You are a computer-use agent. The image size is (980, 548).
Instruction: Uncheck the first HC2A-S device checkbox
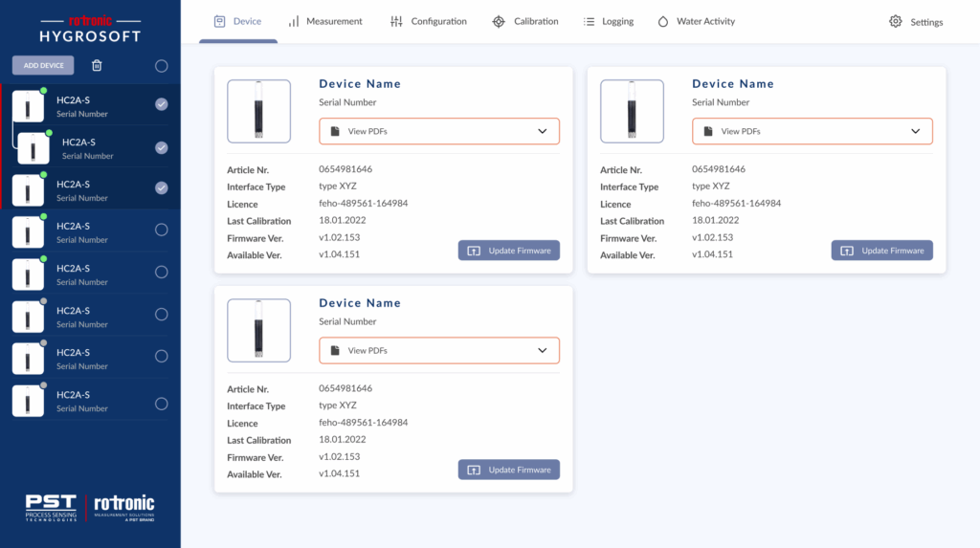(x=161, y=103)
